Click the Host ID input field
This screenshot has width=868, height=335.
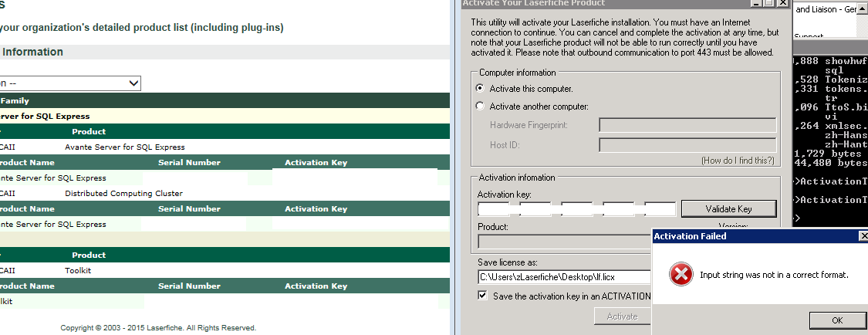tap(687, 145)
